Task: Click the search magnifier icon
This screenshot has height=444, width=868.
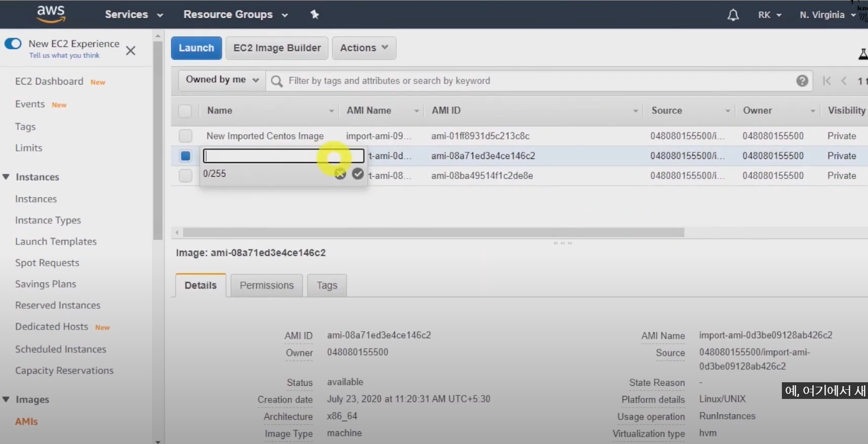Action: tap(277, 81)
